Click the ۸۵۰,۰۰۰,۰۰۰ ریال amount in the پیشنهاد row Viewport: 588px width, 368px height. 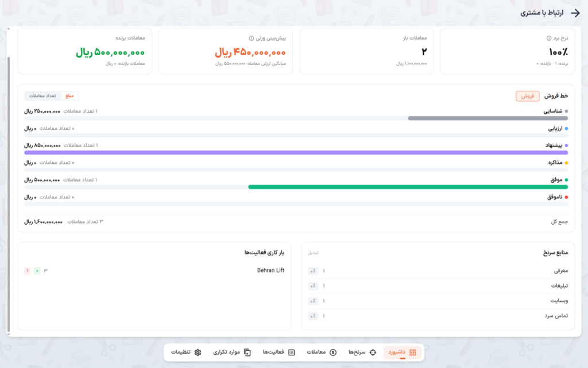(x=42, y=145)
